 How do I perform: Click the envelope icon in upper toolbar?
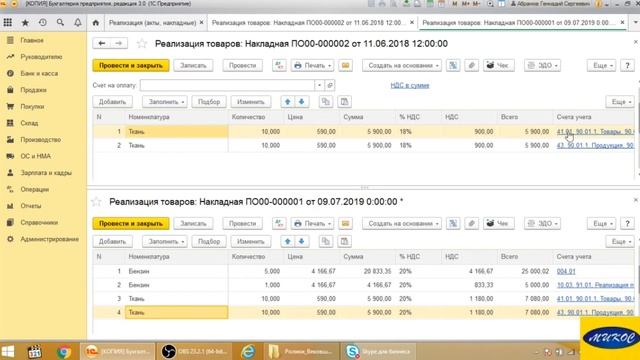pos(345,65)
